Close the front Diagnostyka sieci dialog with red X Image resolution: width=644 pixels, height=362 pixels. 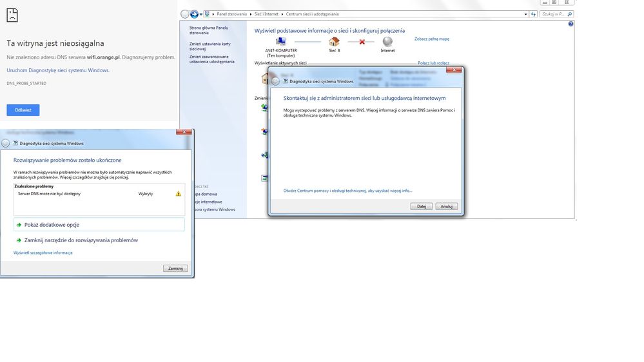454,70
